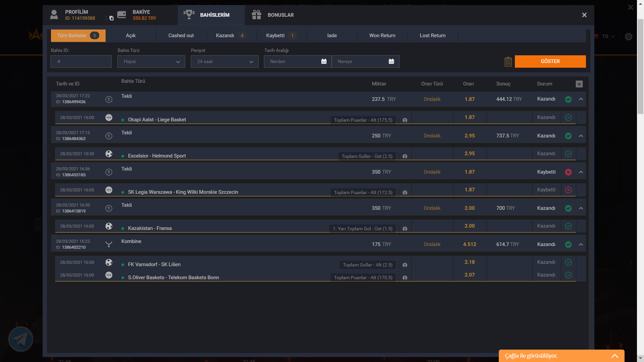The width and height of the screenshot is (644, 362).
Task: Click football icon for Excelsior match
Action: [x=109, y=154]
